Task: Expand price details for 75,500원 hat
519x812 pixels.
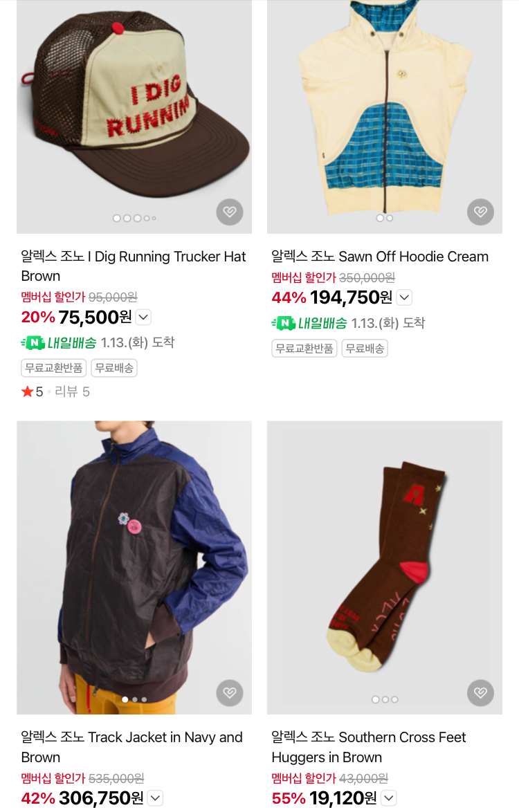Action: pyautogui.click(x=143, y=317)
